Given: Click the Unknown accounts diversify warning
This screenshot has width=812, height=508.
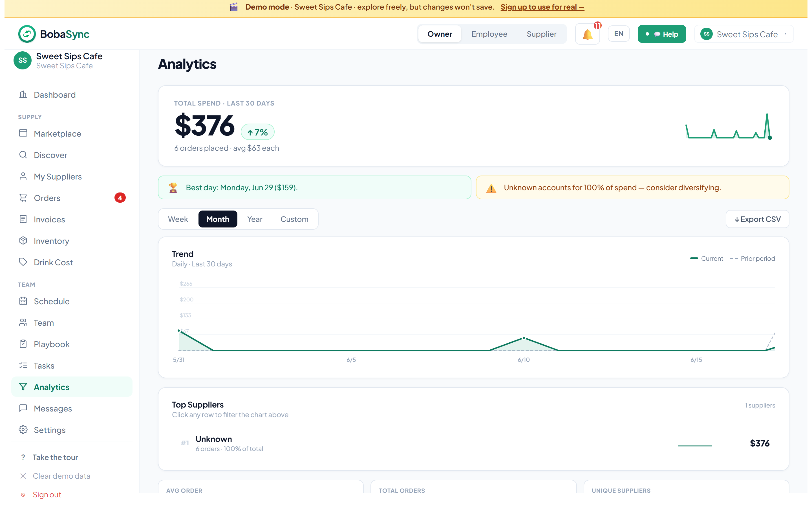Looking at the screenshot, I should 632,187.
